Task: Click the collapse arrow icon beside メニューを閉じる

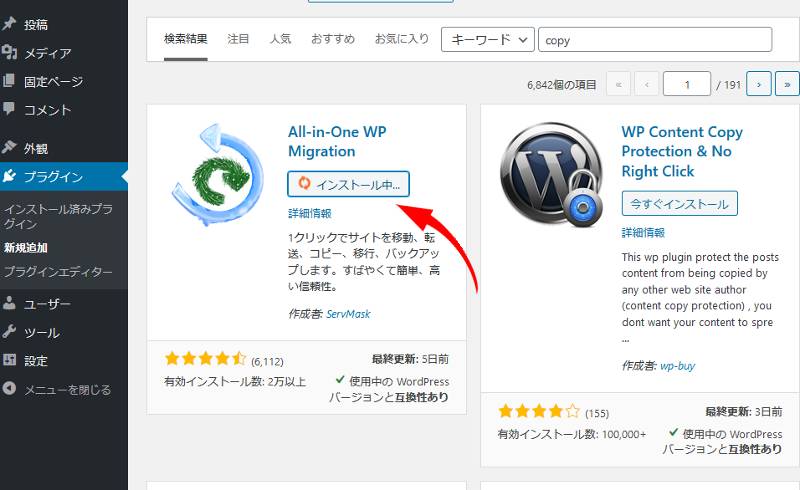Action: click(9, 388)
